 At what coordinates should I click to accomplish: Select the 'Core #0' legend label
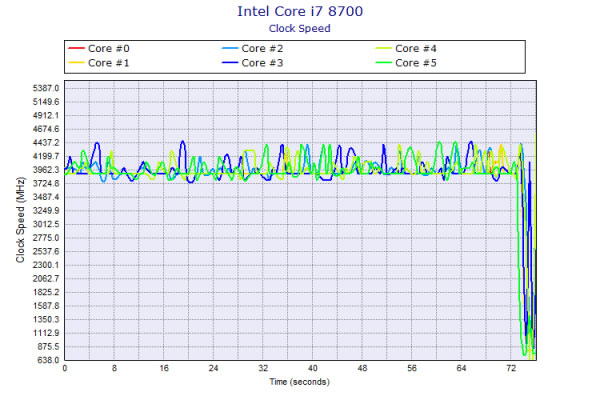pos(109,49)
